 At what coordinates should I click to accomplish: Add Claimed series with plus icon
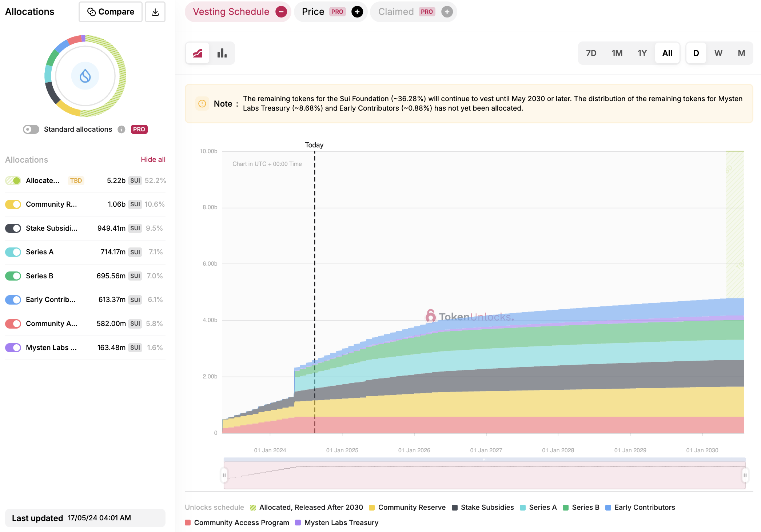pos(447,12)
